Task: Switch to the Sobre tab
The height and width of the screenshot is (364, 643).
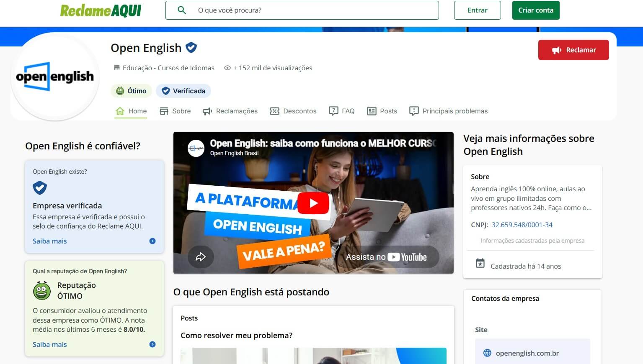Action: click(175, 111)
